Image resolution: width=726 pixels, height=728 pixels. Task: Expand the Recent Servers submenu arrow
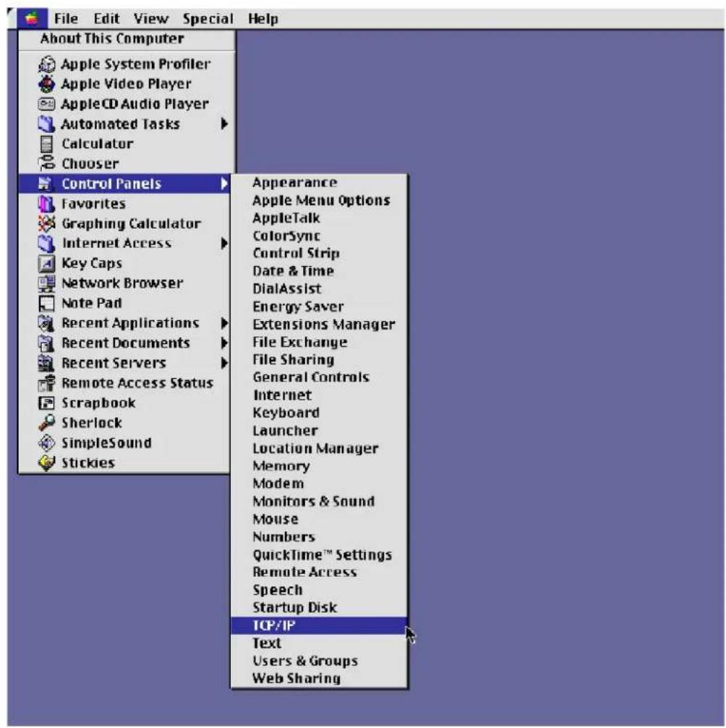(224, 363)
